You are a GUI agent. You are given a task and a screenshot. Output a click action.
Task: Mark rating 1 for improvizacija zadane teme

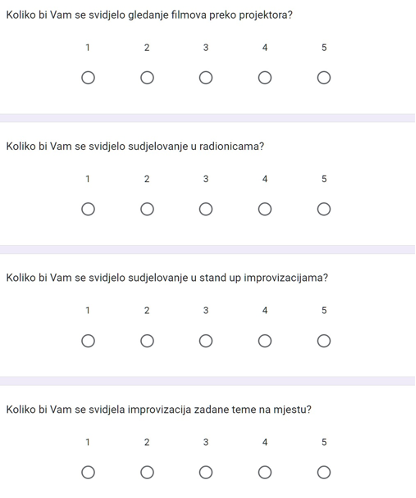pos(88,472)
